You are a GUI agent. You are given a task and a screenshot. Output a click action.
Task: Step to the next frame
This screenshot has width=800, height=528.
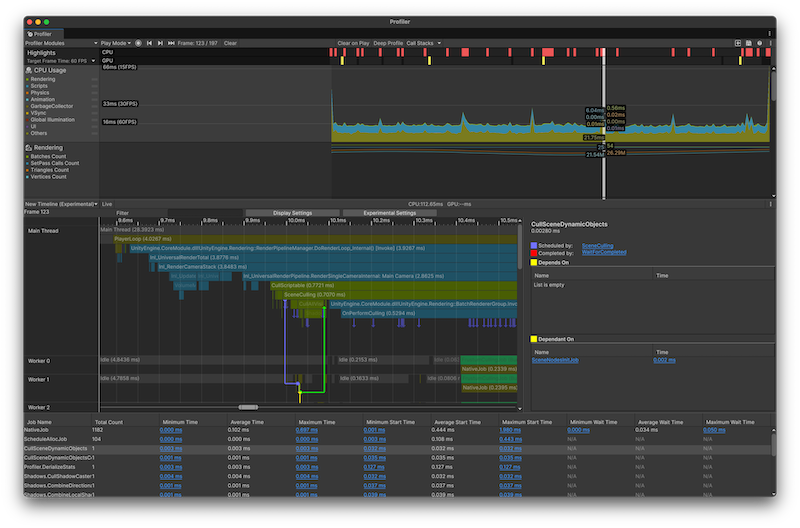click(x=160, y=44)
